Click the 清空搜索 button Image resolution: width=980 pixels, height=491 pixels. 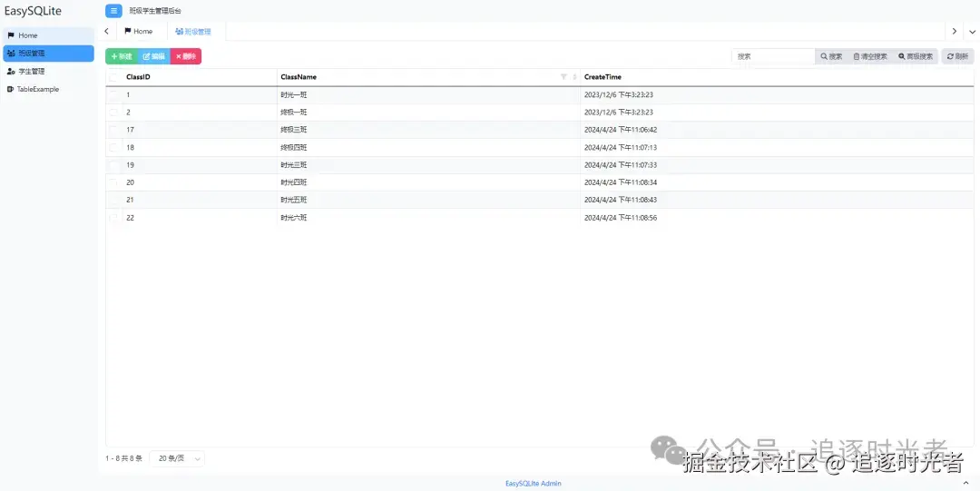[870, 56]
